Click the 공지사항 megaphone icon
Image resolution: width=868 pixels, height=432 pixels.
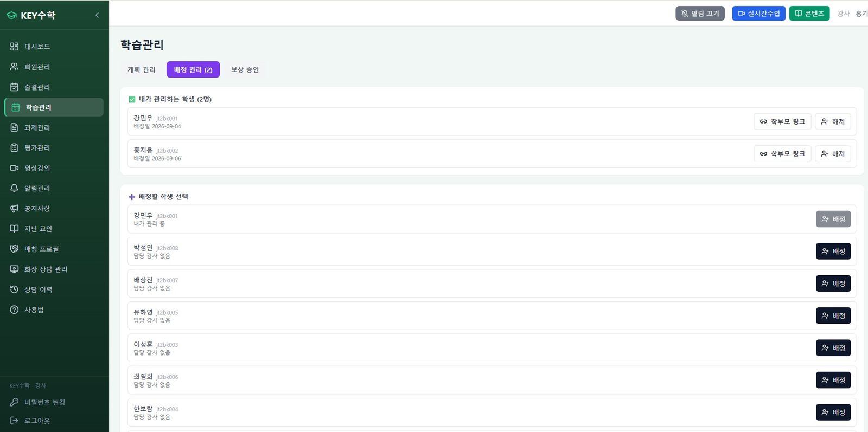[14, 208]
